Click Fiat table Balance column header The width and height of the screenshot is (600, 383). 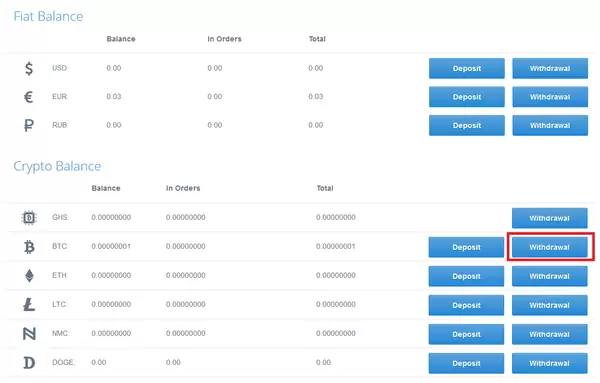coord(121,39)
